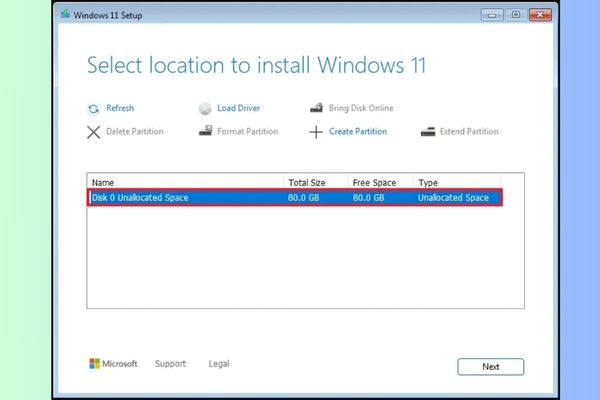The image size is (600, 400).
Task: Minimize the Windows 11 Setup window
Action: coord(492,15)
